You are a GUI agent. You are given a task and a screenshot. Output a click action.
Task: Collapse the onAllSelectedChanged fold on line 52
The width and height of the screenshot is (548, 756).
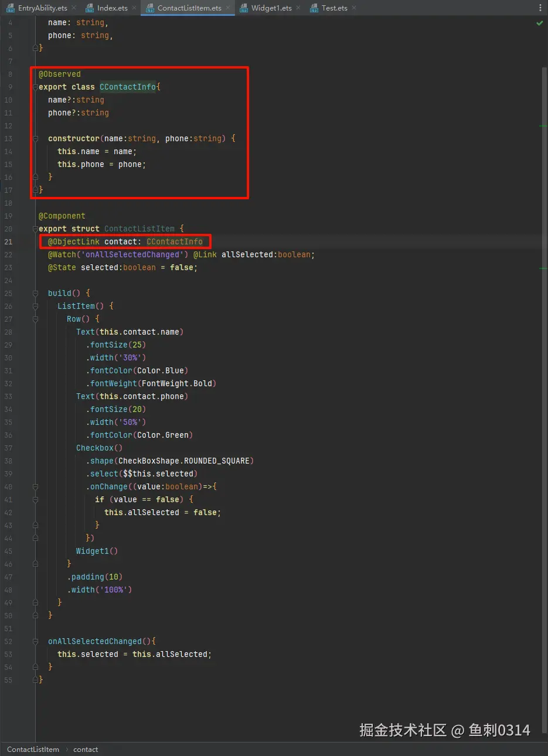tap(35, 641)
